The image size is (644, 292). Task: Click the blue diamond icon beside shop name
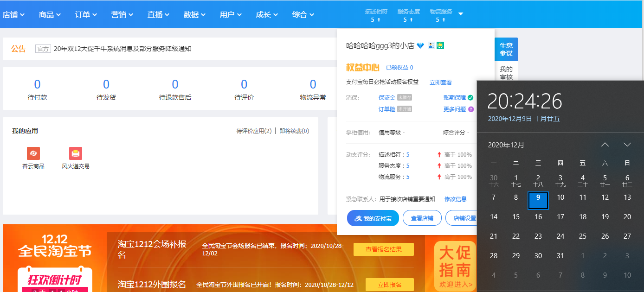coord(420,45)
